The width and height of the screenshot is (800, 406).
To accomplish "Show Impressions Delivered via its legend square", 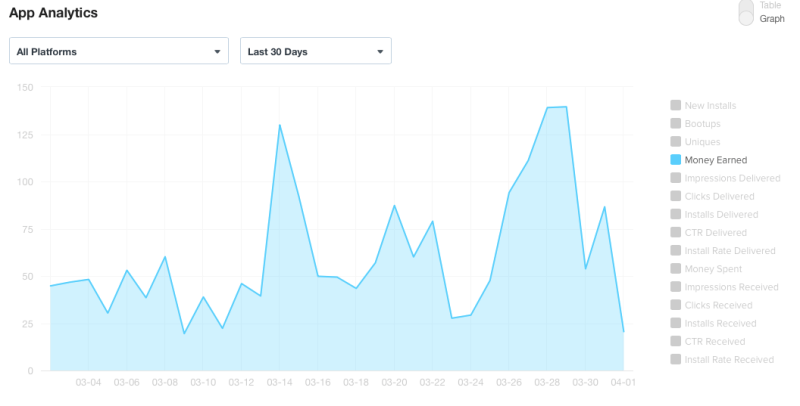I will pos(676,178).
